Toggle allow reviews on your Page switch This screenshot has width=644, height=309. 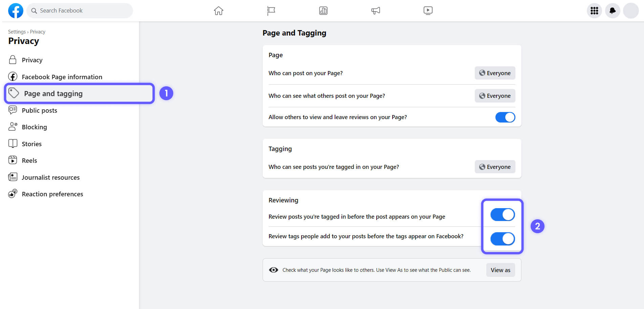505,117
